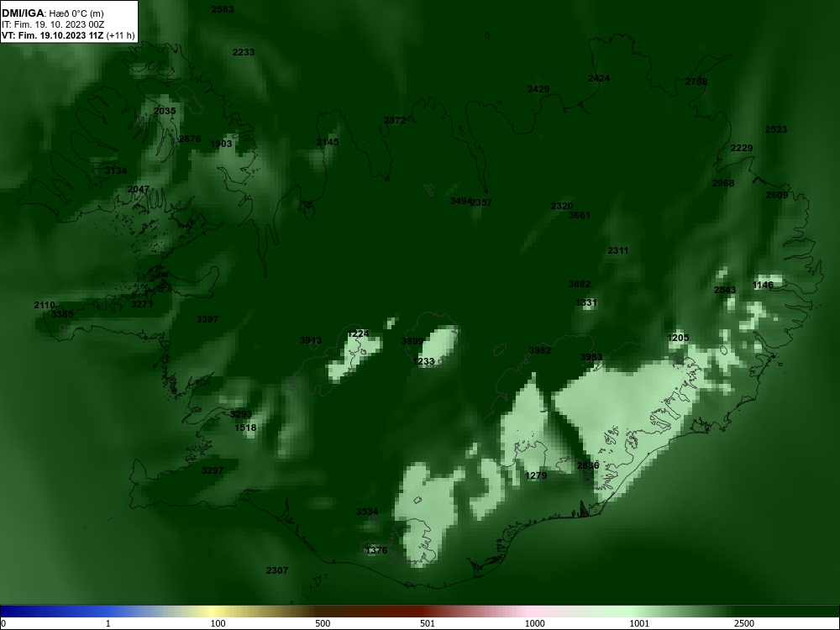Click the map value 2110
The image size is (840, 630).
(45, 305)
